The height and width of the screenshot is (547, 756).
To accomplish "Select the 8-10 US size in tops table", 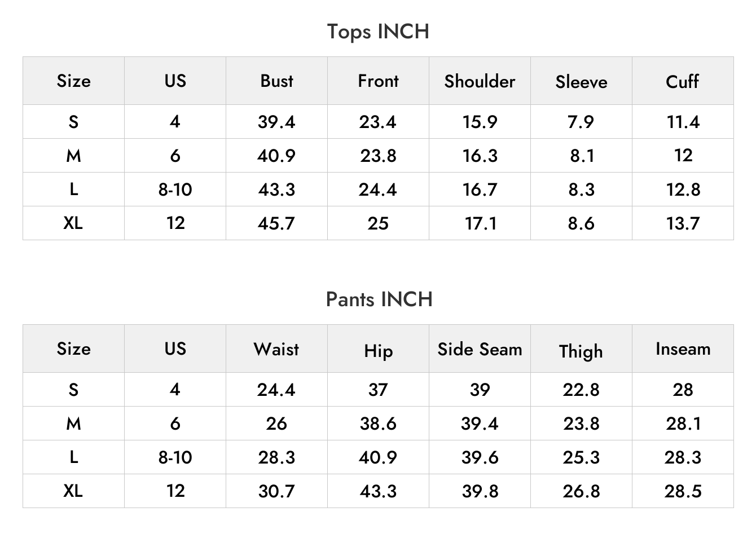I will (175, 189).
